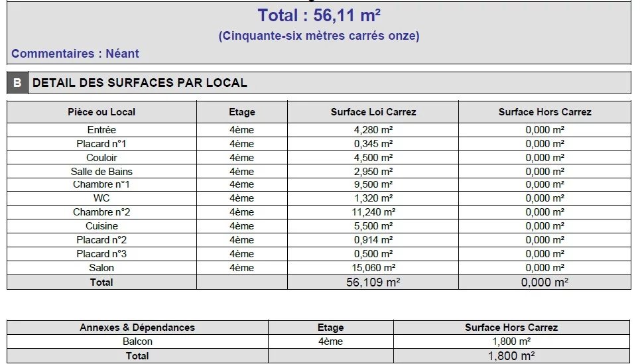Image resolution: width=640 pixels, height=364 pixels.
Task: Select the "Balcon" annex cell
Action: (x=137, y=341)
